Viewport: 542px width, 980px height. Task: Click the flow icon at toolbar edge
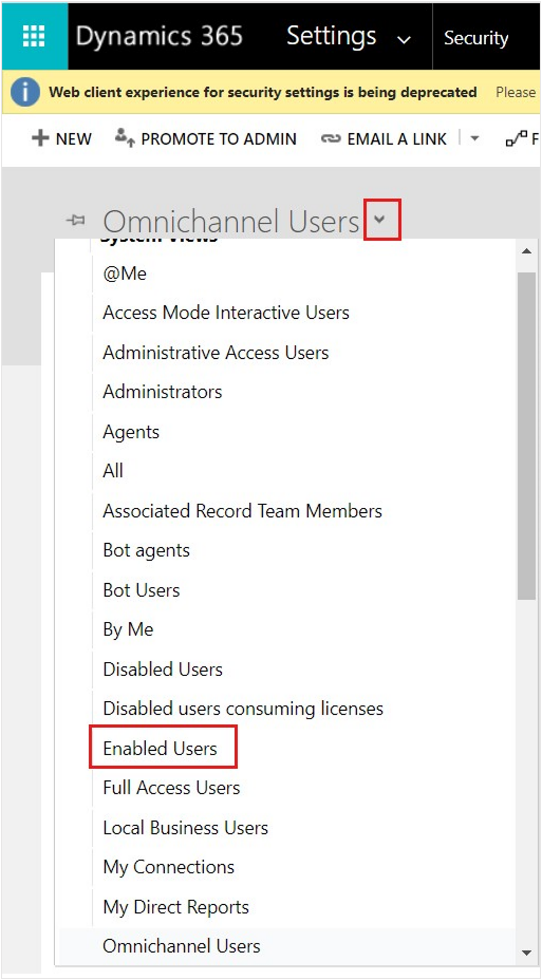coord(517,138)
